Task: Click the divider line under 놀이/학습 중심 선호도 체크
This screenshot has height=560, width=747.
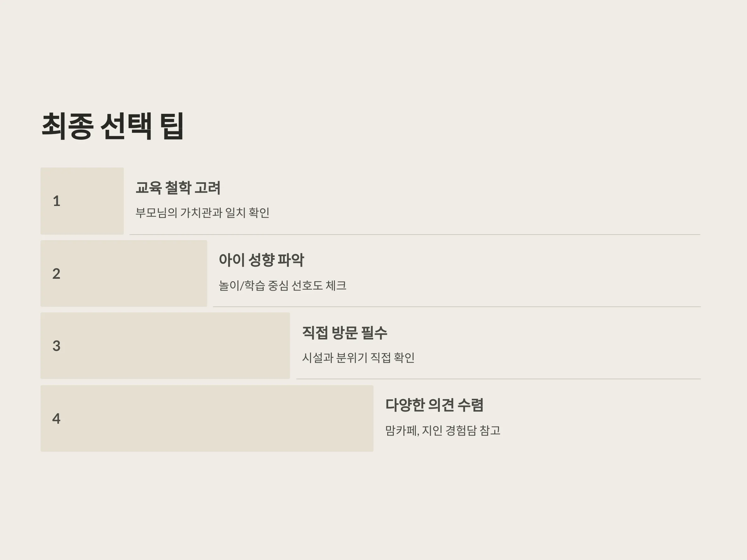Action: [457, 306]
